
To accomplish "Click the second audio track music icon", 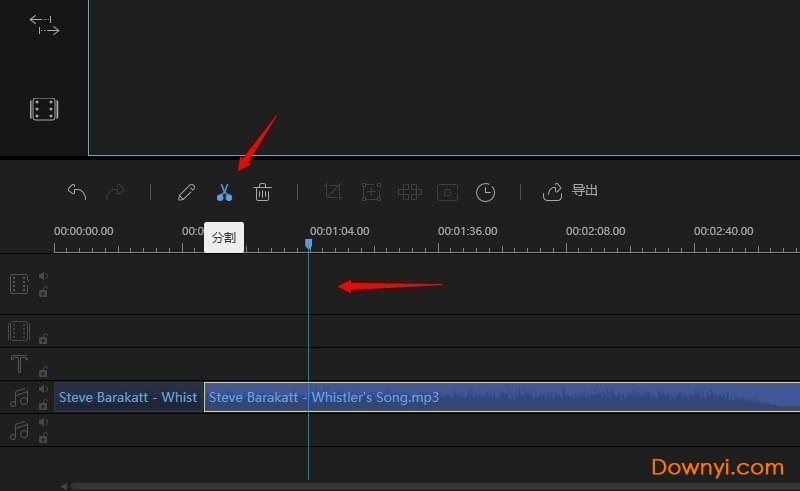I will (x=19, y=430).
